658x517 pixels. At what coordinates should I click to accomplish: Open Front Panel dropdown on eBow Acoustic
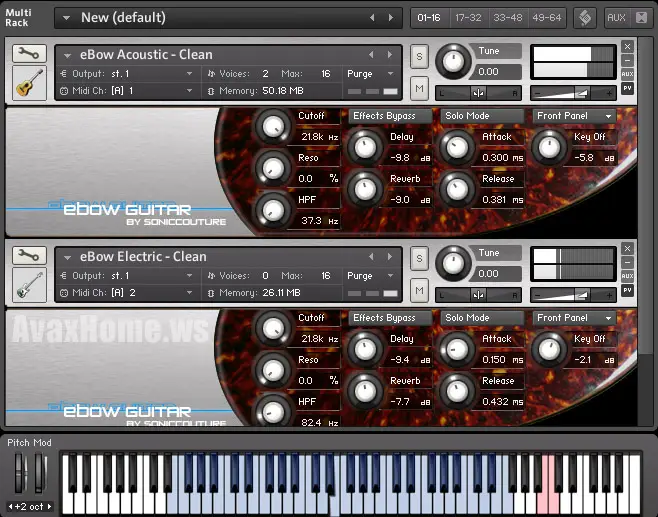574,116
